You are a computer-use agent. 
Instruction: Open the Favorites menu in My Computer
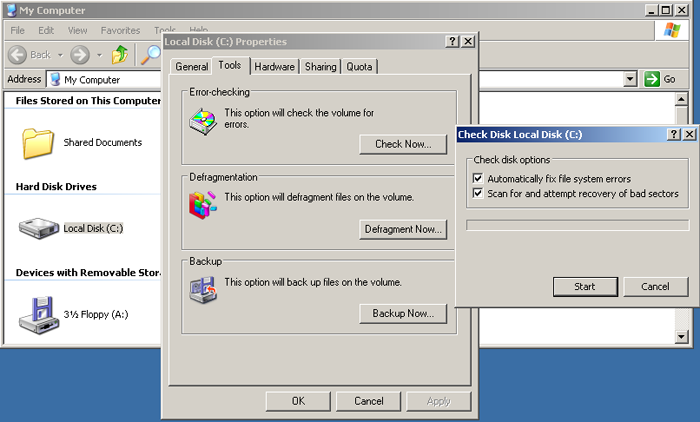120,30
